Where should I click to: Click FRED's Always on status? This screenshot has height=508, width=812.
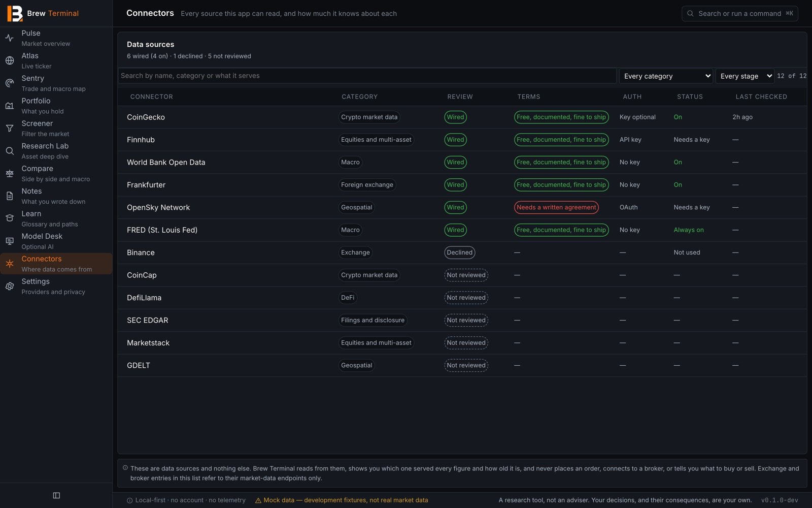point(689,230)
